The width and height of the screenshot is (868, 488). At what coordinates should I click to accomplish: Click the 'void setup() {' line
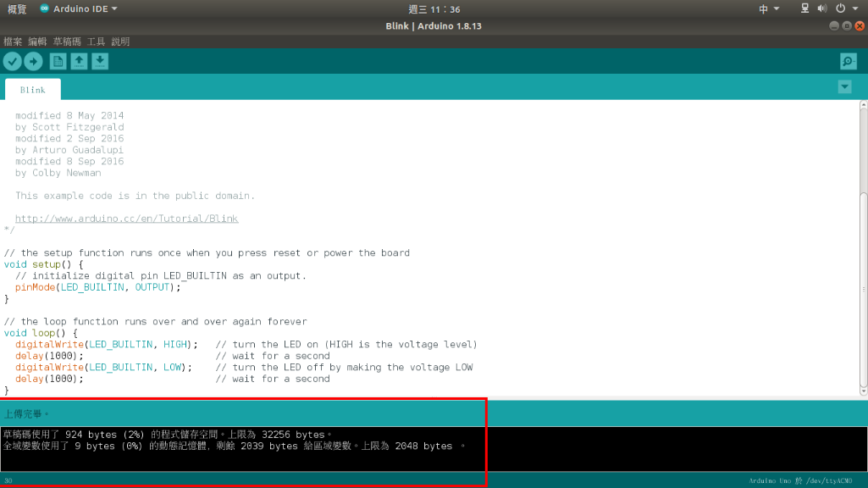(44, 264)
